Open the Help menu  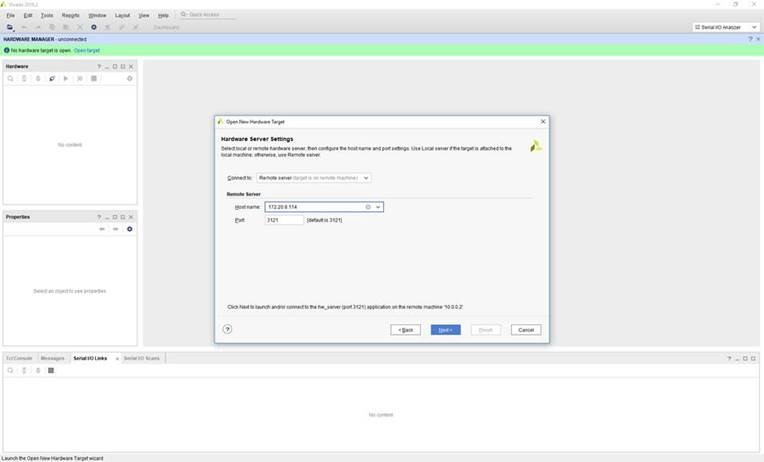click(x=163, y=15)
